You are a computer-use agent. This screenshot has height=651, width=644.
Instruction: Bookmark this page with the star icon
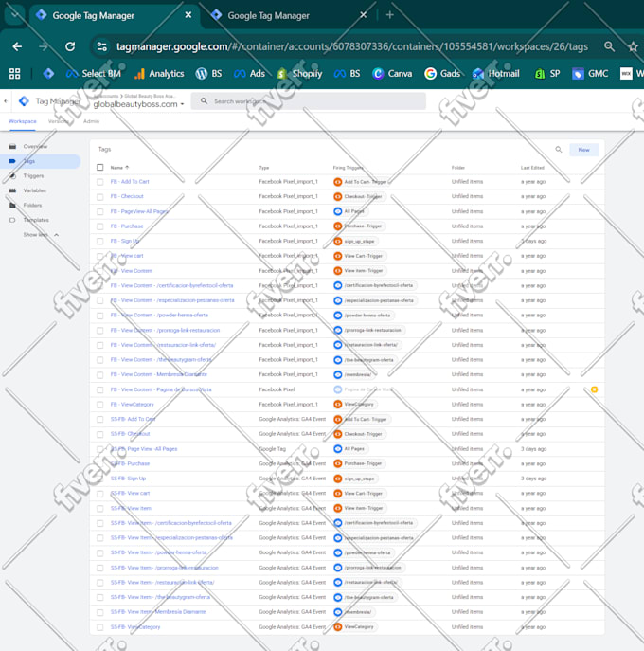point(634,46)
